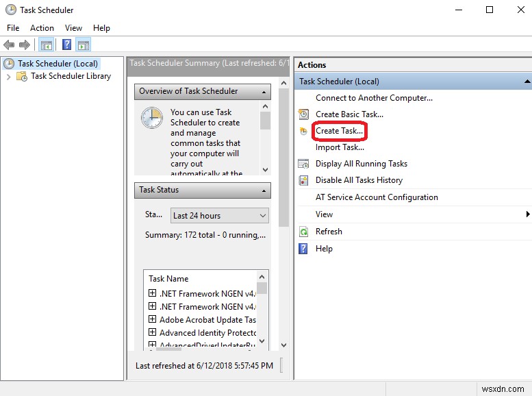Image resolution: width=532 pixels, height=396 pixels.
Task: Open the Action menu
Action: click(42, 28)
